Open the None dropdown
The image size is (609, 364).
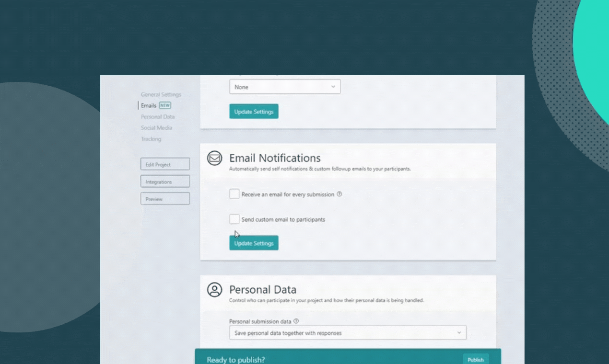tap(285, 87)
